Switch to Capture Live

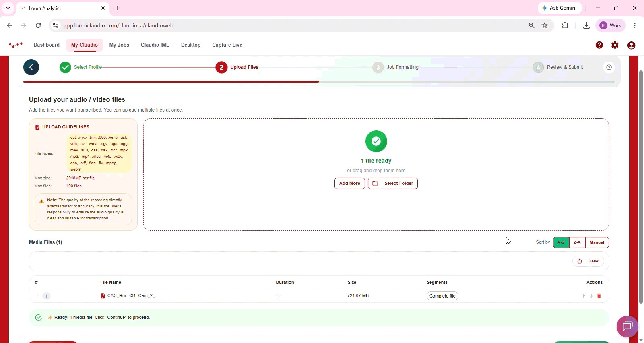point(227,45)
